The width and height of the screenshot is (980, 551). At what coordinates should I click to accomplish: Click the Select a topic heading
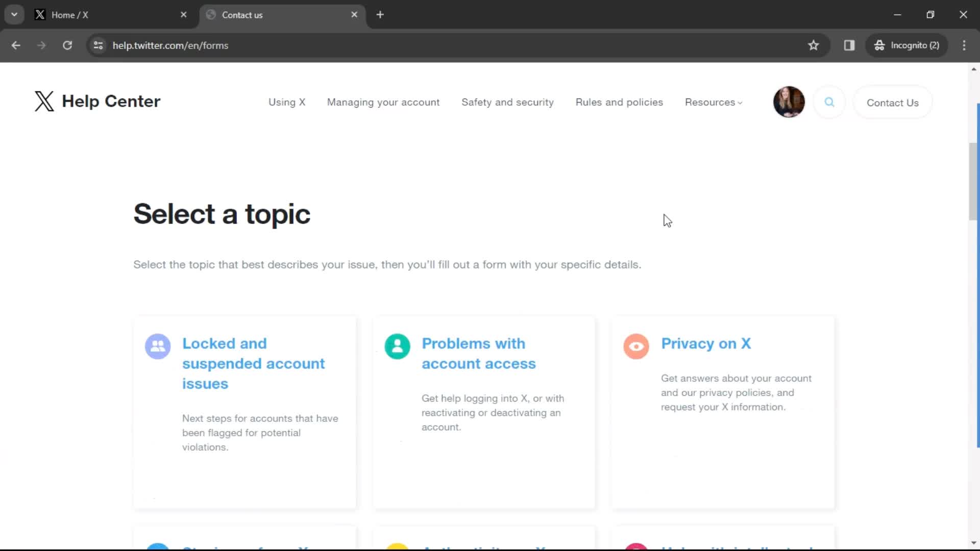(222, 214)
